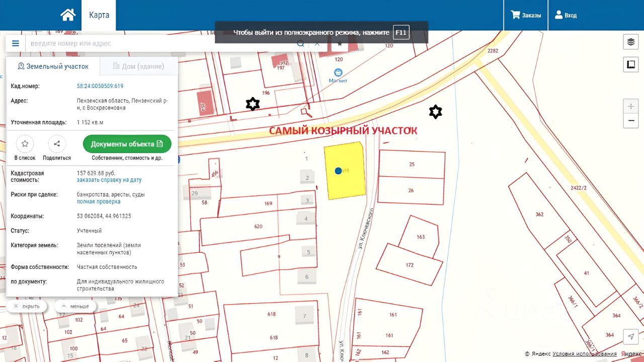Click the geolocation arrow icon
644x362 pixels.
point(631,337)
